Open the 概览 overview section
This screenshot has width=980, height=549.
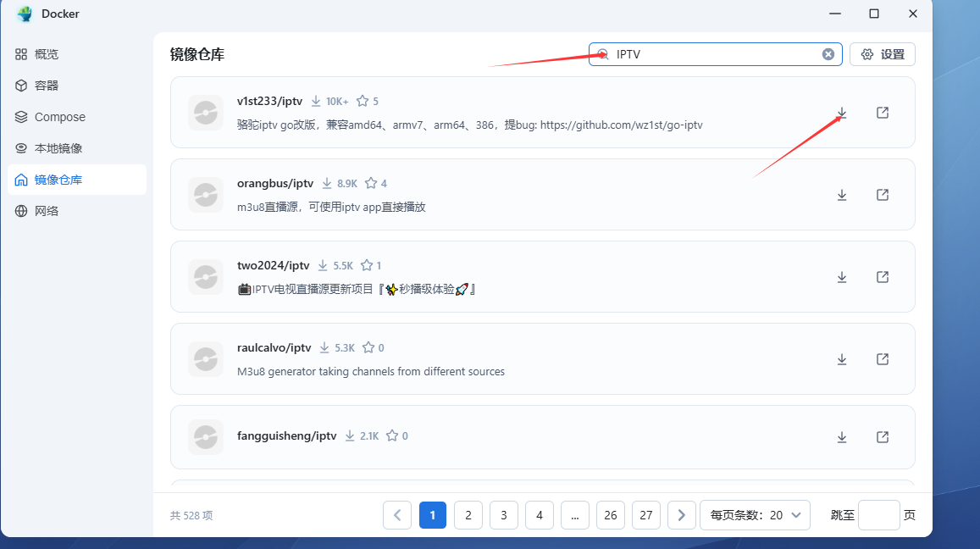point(77,54)
